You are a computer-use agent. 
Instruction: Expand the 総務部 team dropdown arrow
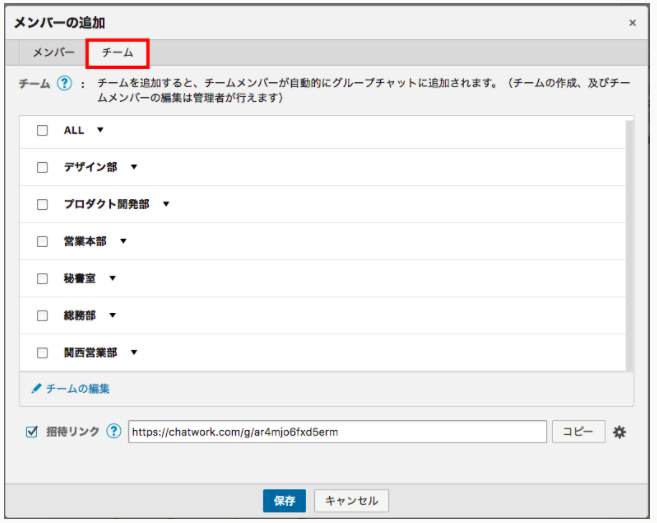(x=113, y=315)
